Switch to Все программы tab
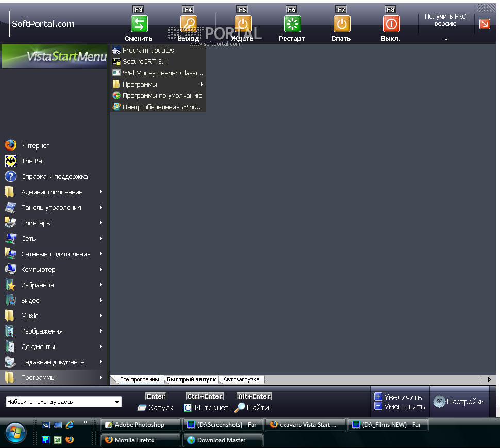 click(x=139, y=379)
